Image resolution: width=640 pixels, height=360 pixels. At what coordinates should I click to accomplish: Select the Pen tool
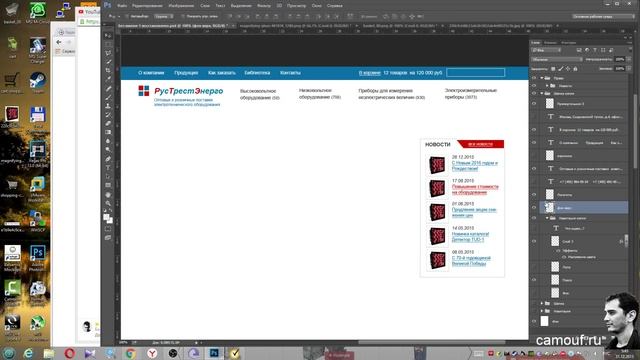pyautogui.click(x=108, y=159)
